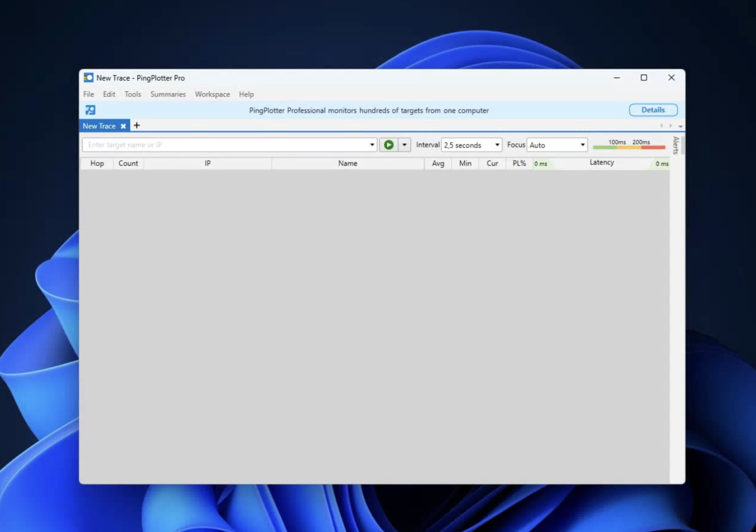
Task: Click the IP column header
Action: (208, 163)
